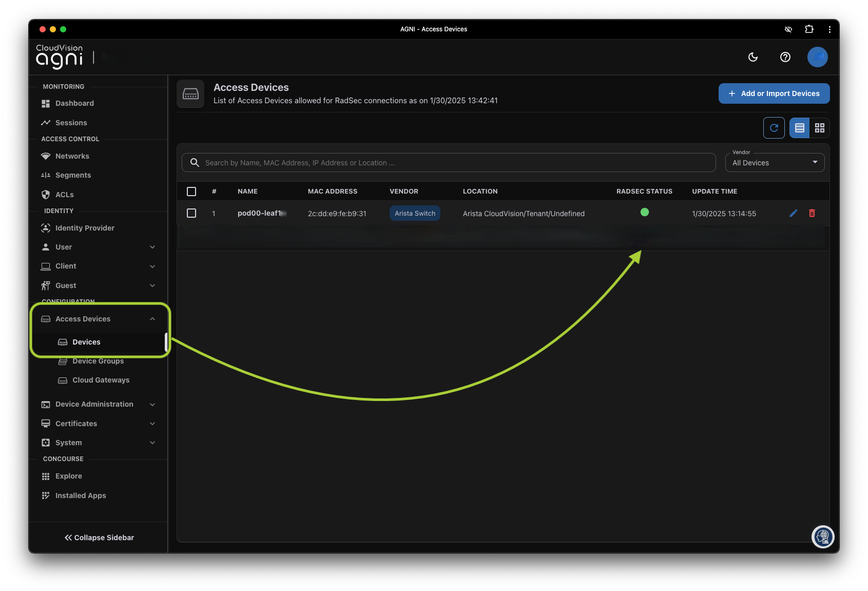Image resolution: width=868 pixels, height=591 pixels.
Task: Go to Dashboard in the sidebar
Action: point(74,103)
